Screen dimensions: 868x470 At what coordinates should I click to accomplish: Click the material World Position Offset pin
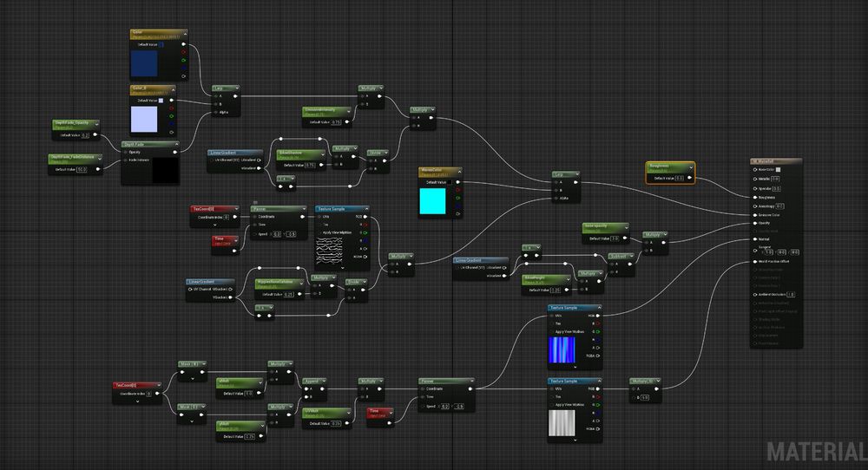[755, 262]
